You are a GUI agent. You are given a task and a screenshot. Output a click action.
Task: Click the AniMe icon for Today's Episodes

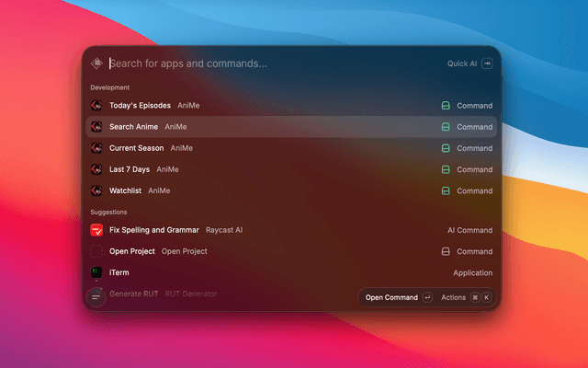point(96,106)
